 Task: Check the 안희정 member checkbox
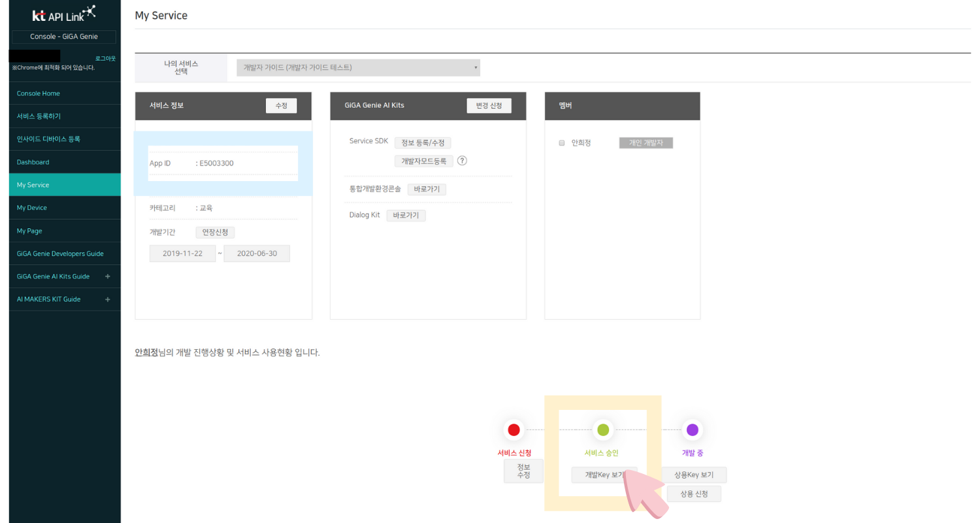coord(562,143)
